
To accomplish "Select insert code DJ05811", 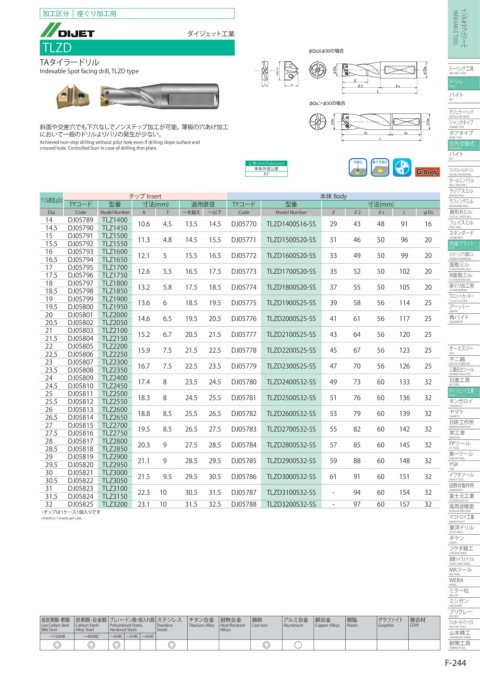I will (x=80, y=394).
